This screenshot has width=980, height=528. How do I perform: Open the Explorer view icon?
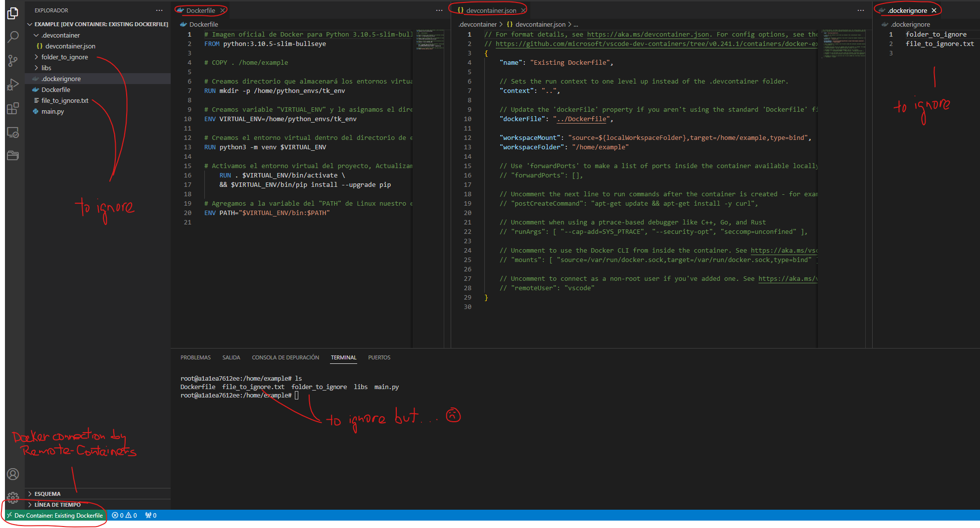click(x=13, y=13)
